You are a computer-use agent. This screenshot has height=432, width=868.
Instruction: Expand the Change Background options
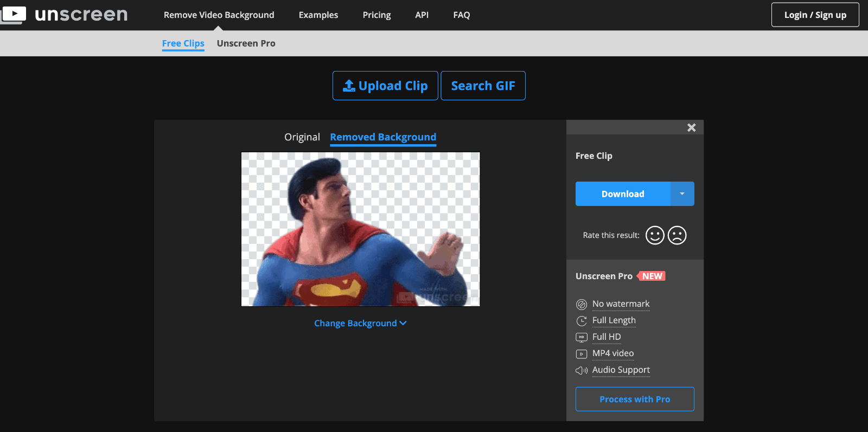coord(360,323)
